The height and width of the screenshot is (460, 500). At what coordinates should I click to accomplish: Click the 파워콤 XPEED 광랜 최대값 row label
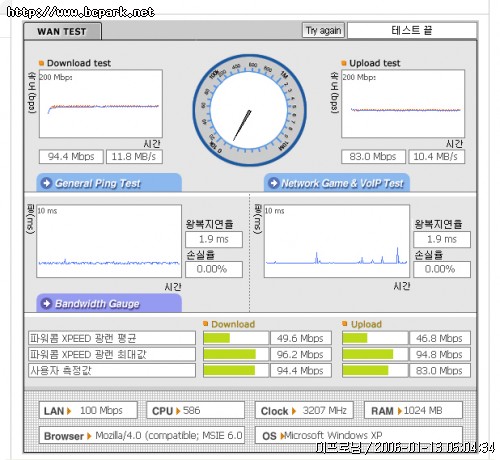(x=112, y=354)
